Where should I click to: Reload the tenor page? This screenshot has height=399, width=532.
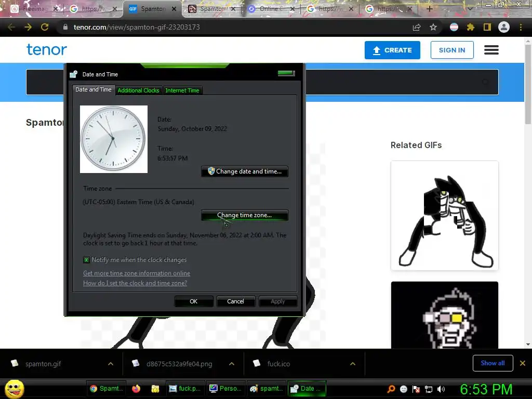pos(45,27)
